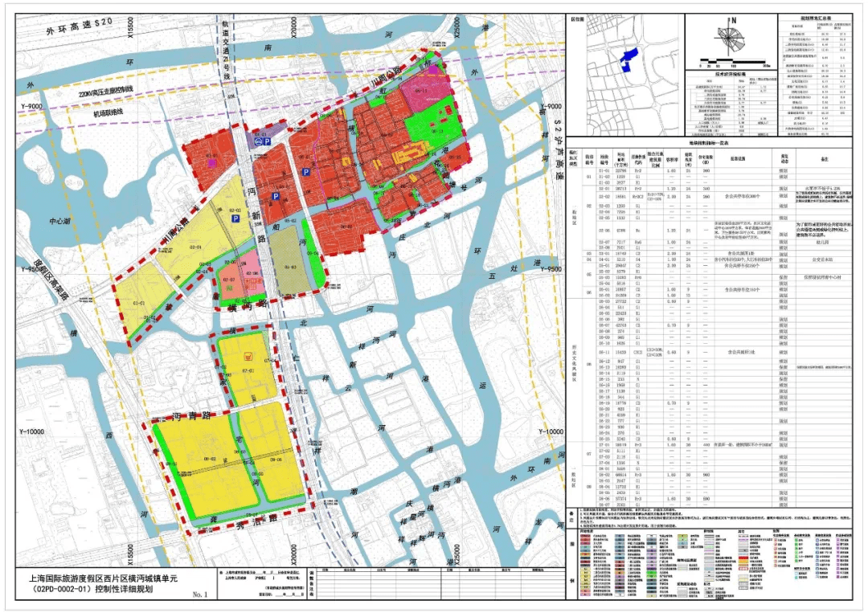The image size is (868, 613).
Task: Click the 'No. 1' sheet number
Action: point(200,595)
